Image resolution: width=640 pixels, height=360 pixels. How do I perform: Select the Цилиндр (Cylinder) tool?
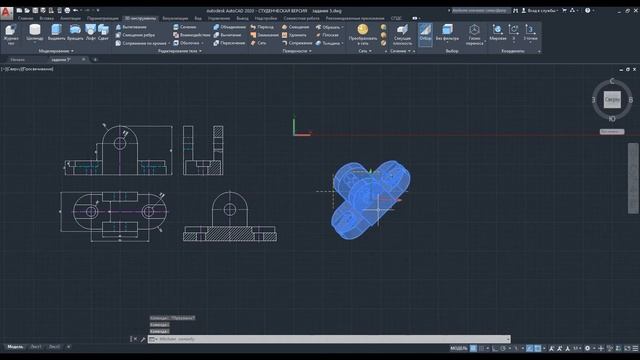pyautogui.click(x=35, y=32)
